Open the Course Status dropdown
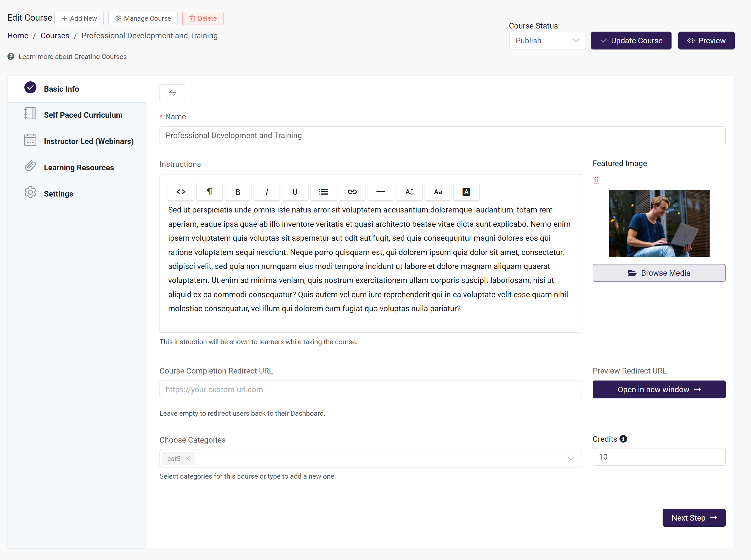This screenshot has height=560, width=751. (x=547, y=41)
